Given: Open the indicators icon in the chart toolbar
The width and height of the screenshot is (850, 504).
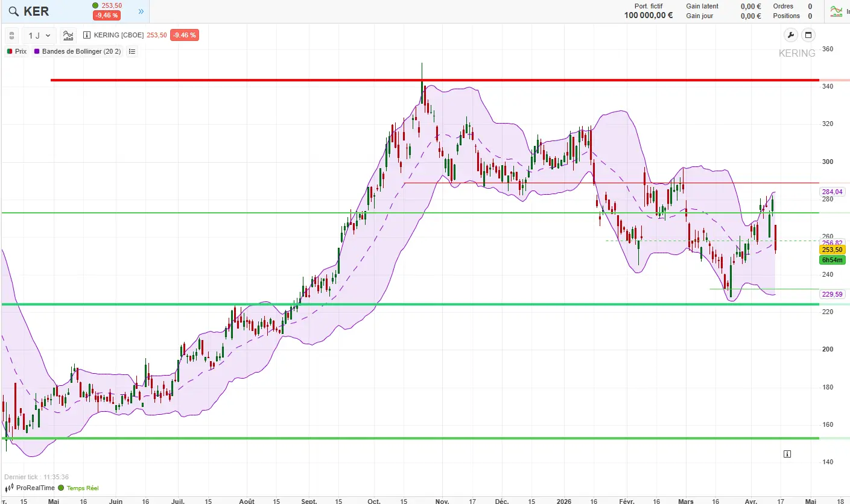Looking at the screenshot, I should click(68, 36).
